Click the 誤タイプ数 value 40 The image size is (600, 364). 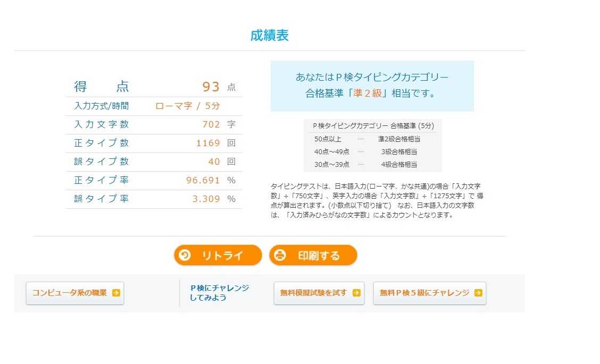(214, 162)
